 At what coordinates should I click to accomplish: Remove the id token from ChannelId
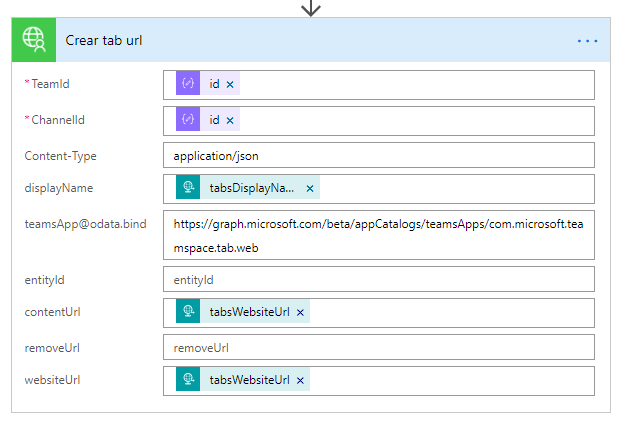tap(230, 121)
